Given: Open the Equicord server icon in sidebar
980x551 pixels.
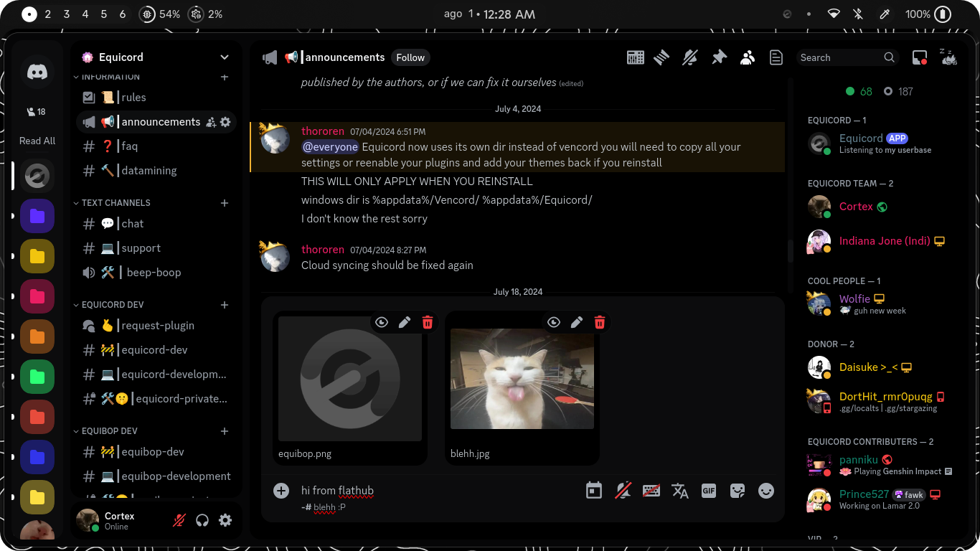Looking at the screenshot, I should pyautogui.click(x=37, y=176).
